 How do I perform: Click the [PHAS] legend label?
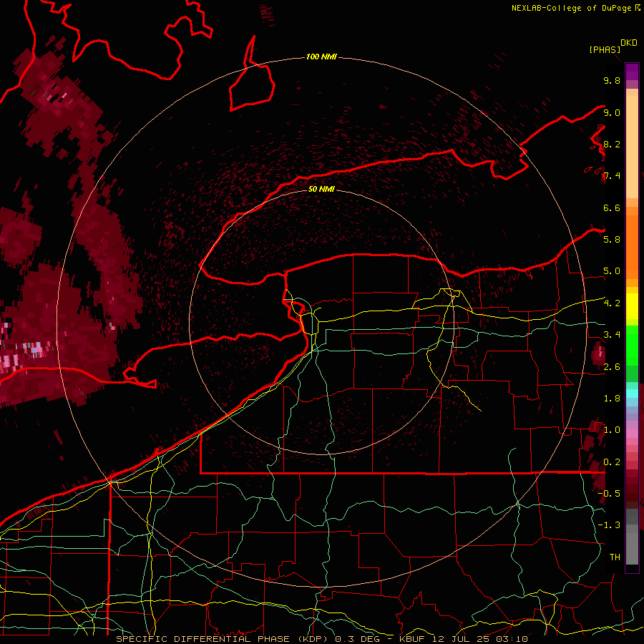click(x=605, y=49)
